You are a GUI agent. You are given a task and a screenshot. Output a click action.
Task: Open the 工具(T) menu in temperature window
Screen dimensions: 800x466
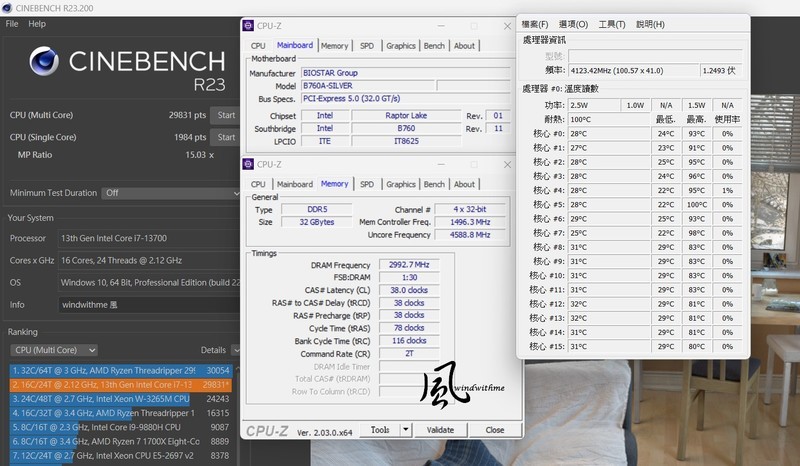[x=612, y=24]
